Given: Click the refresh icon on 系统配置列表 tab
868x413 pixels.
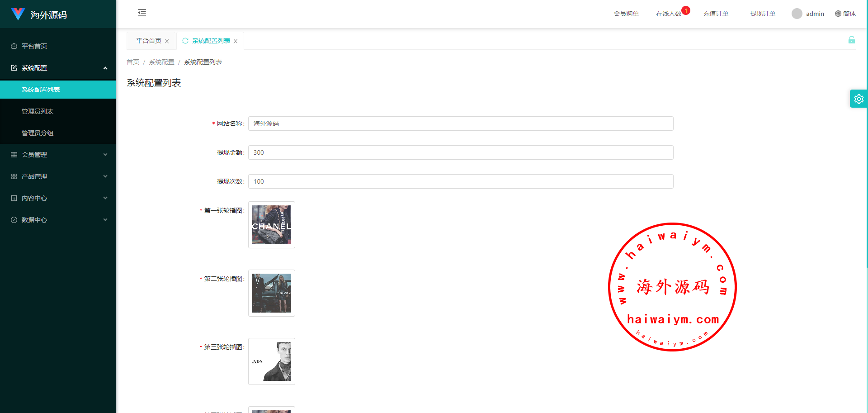Looking at the screenshot, I should pyautogui.click(x=185, y=41).
